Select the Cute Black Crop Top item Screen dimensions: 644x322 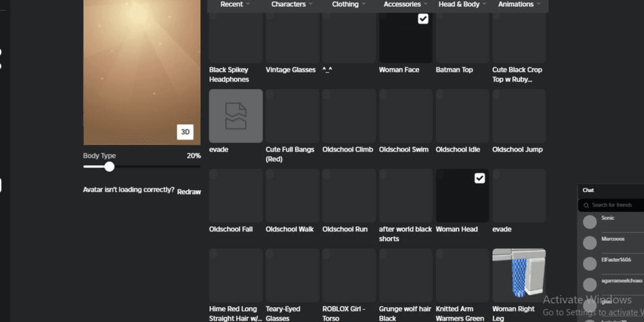(519, 37)
